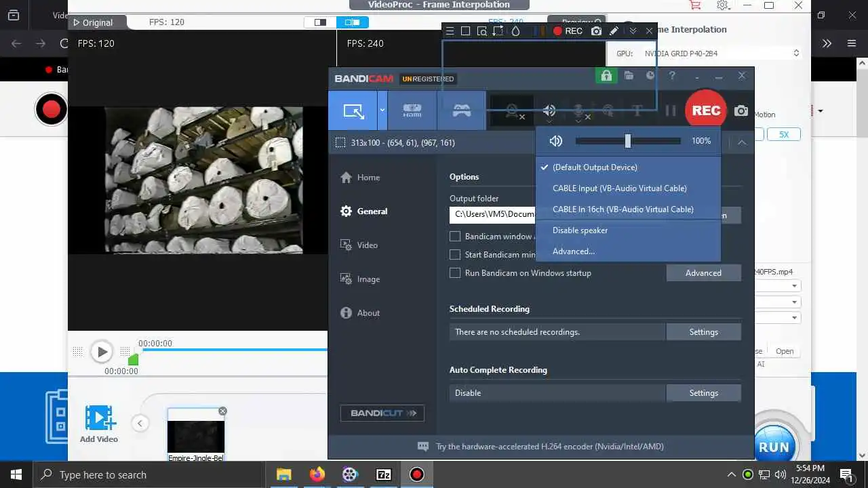Mute via speaker icon in volume popup
Image resolution: width=868 pixels, height=488 pixels.
tap(556, 141)
